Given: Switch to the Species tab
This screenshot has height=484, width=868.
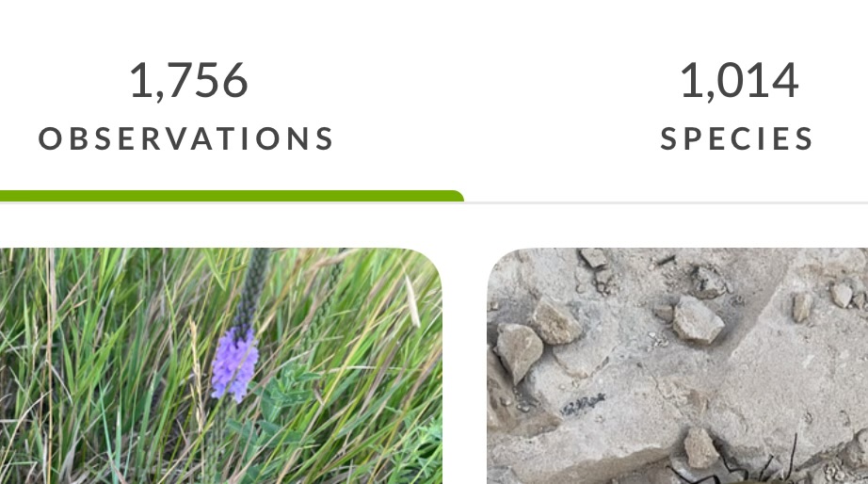Looking at the screenshot, I should click(x=736, y=105).
